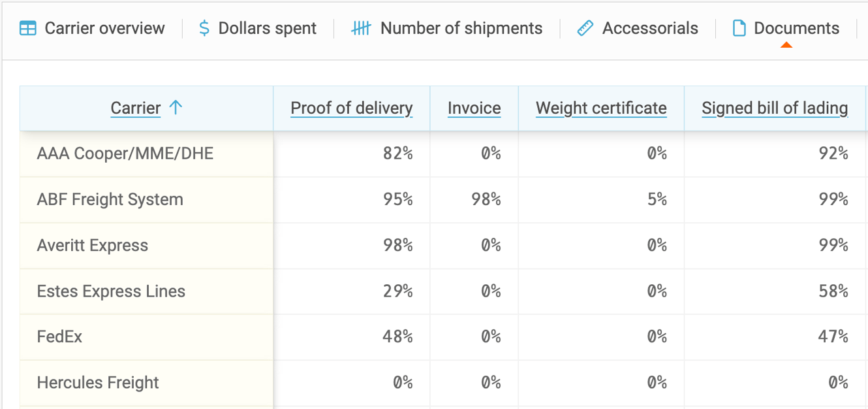Click the tally marks icon for Number of shipments

coord(360,28)
